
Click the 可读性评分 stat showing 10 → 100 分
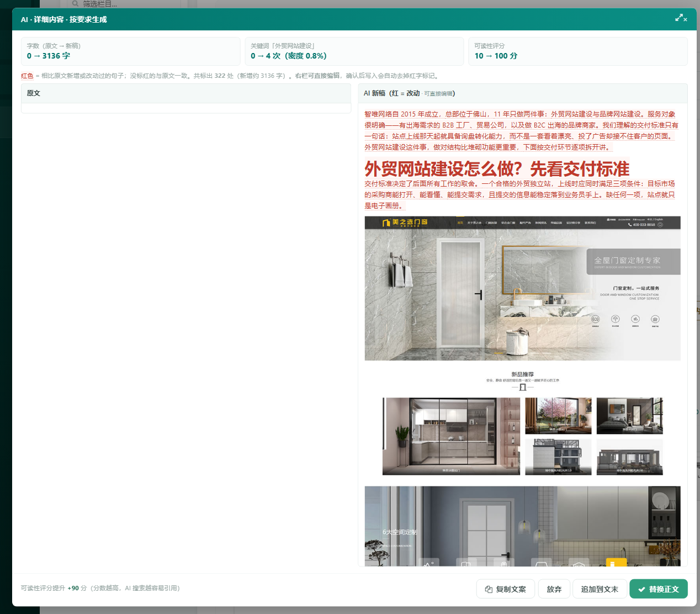click(578, 51)
